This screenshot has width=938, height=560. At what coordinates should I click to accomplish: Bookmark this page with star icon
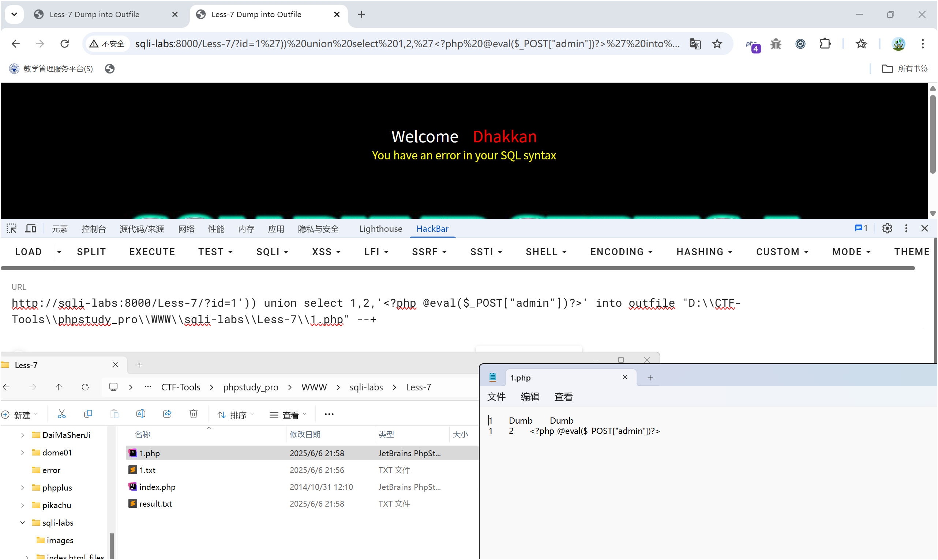pos(717,44)
